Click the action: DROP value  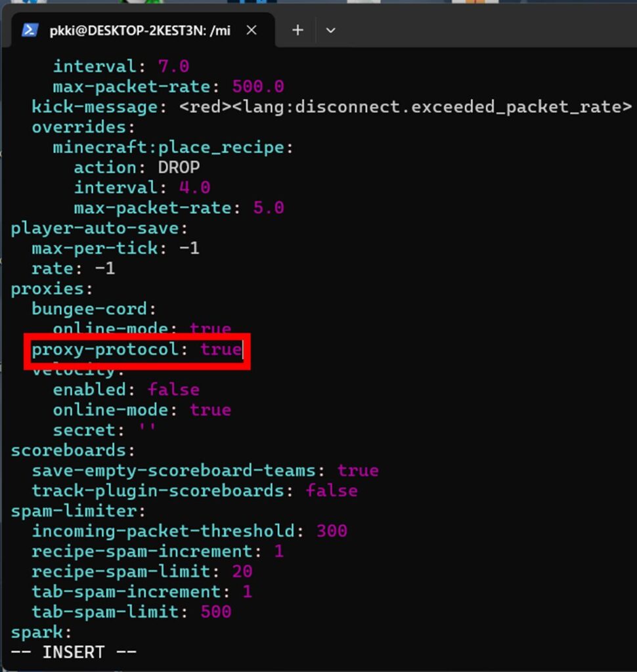pos(179,167)
